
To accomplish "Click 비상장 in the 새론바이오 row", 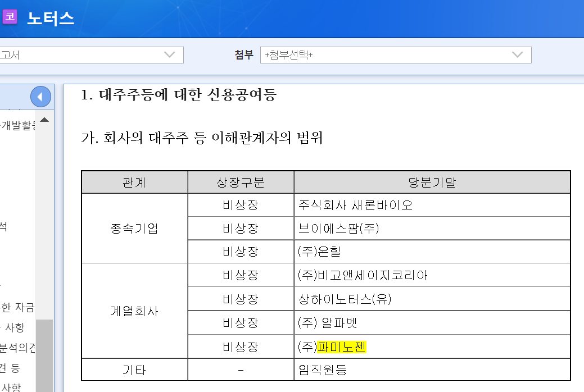I will pyautogui.click(x=241, y=205).
